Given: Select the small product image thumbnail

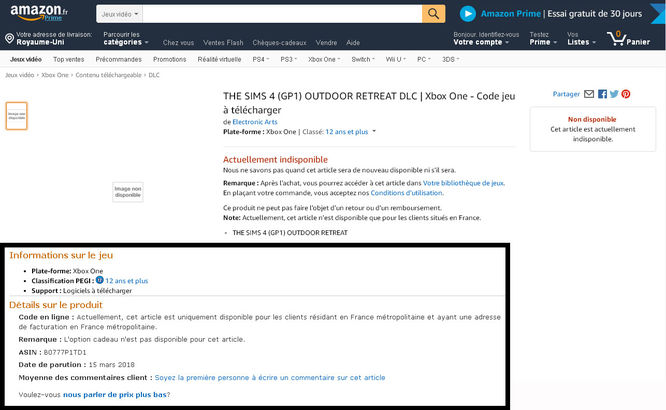Looking at the screenshot, I should (17, 116).
